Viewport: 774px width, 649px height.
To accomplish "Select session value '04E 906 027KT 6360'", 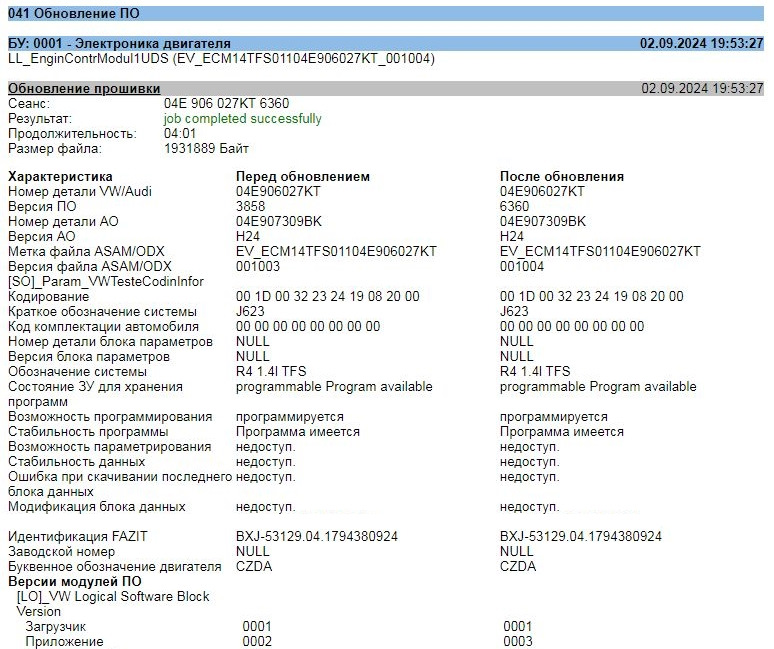I will (x=227, y=104).
